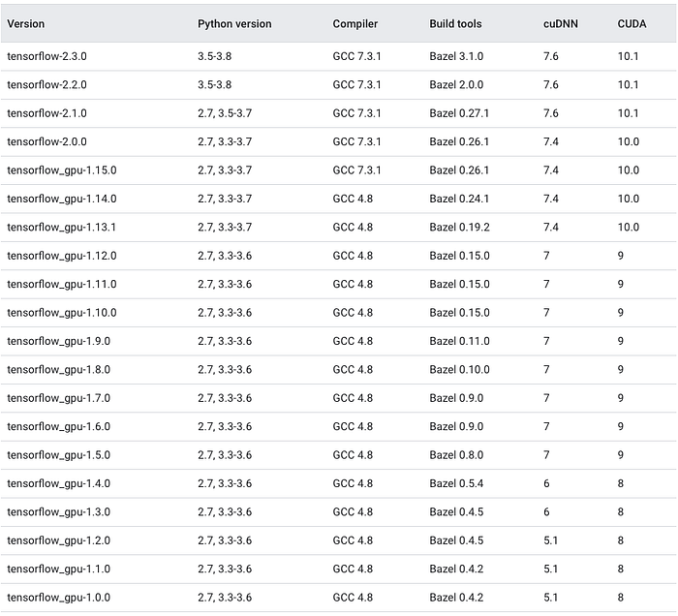The width and height of the screenshot is (678, 616).
Task: Click GCC 4.8 in tensorflow_gpu-1.14.0 row
Action: tap(353, 199)
